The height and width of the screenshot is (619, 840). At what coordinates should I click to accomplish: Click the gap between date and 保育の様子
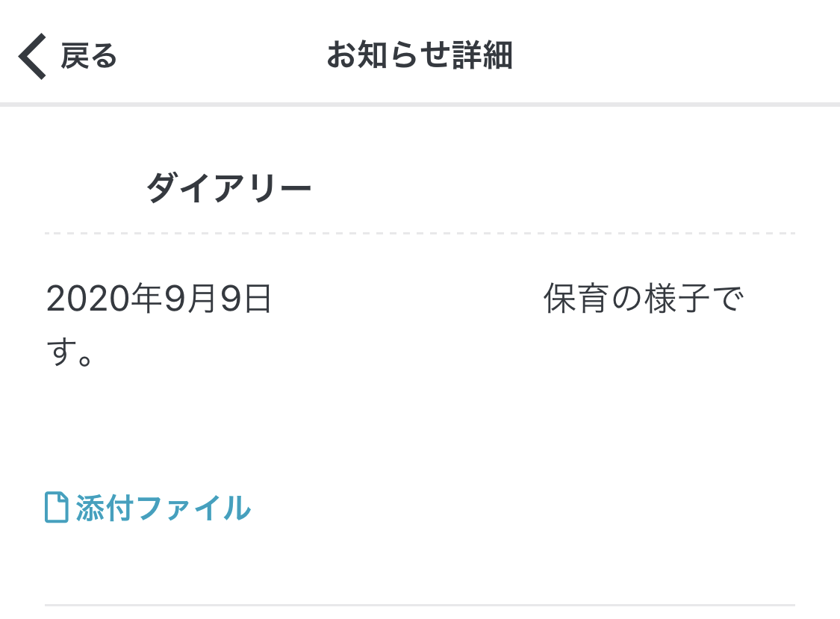click(408, 299)
